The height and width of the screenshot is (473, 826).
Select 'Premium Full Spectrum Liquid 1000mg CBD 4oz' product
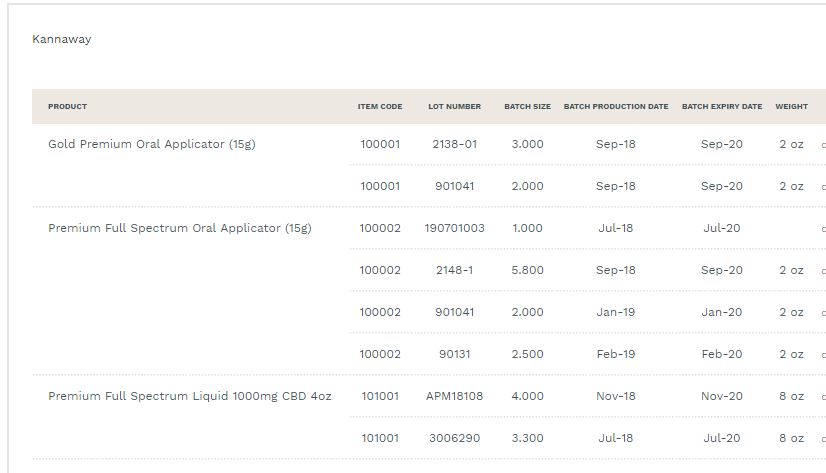click(x=190, y=396)
